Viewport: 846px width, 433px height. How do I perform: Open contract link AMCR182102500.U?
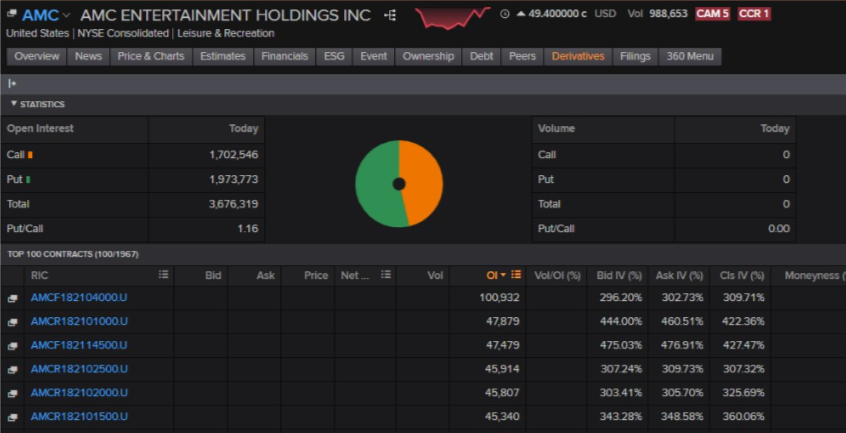pyautogui.click(x=79, y=369)
